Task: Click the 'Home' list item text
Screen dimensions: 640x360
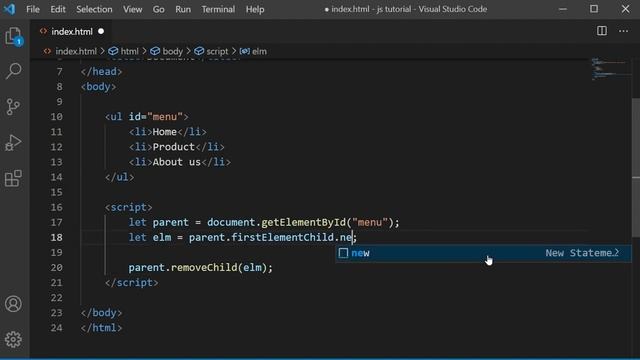Action: tap(164, 132)
